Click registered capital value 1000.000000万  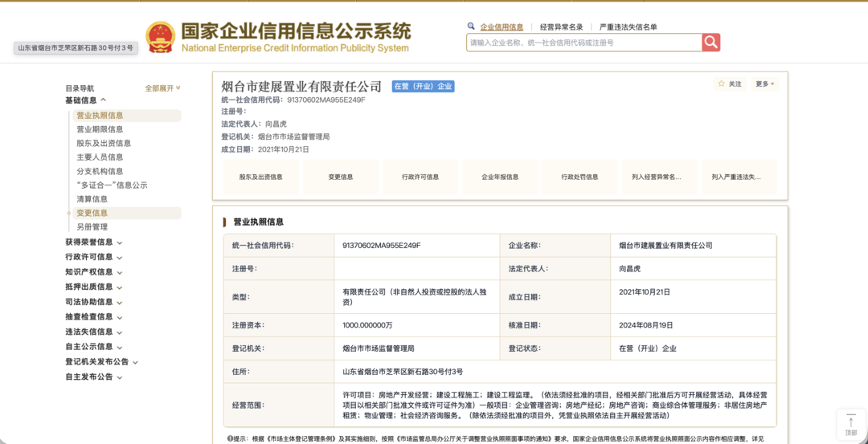click(367, 325)
